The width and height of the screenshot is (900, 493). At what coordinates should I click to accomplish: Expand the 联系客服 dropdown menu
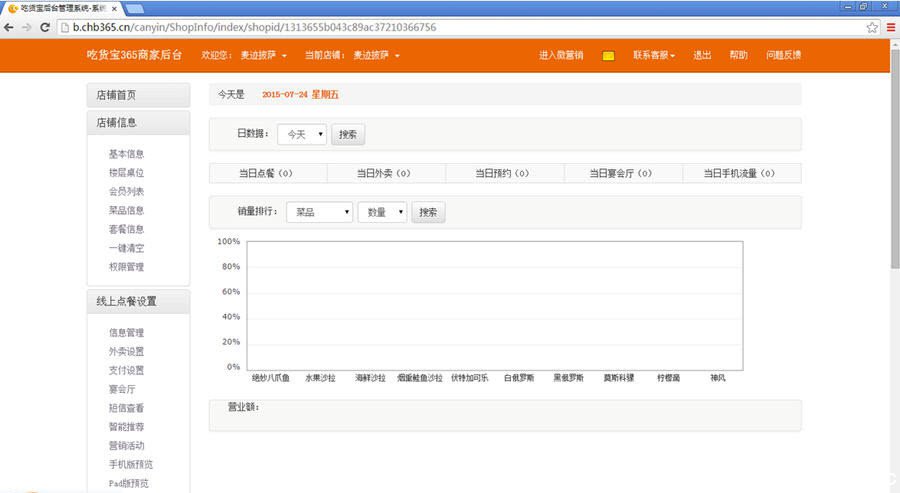pyautogui.click(x=654, y=56)
